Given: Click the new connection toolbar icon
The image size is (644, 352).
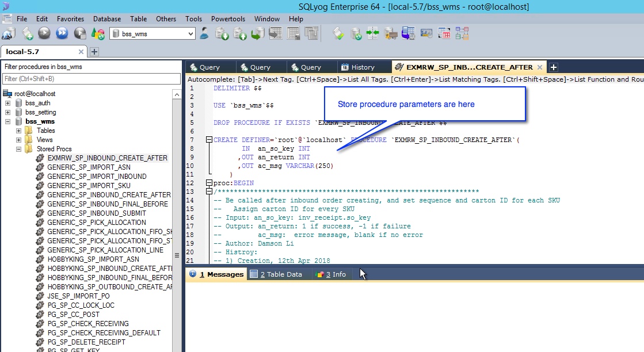Looking at the screenshot, I should (x=9, y=33).
